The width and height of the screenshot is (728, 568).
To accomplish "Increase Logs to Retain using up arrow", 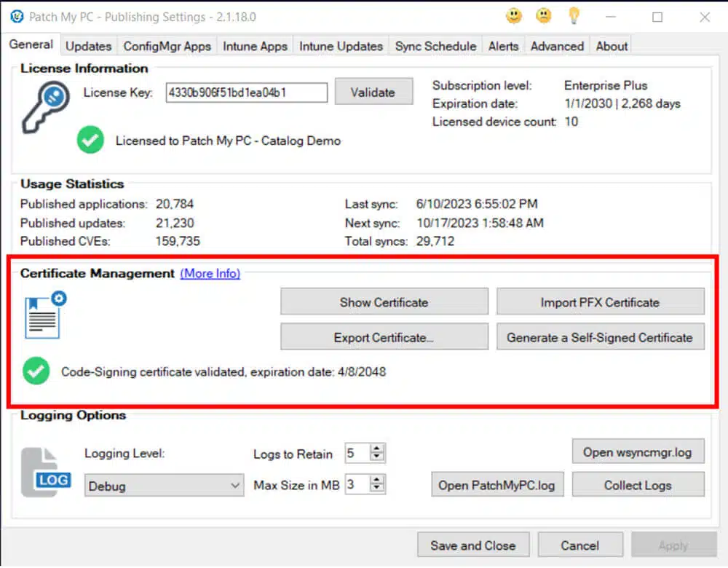I will (376, 449).
